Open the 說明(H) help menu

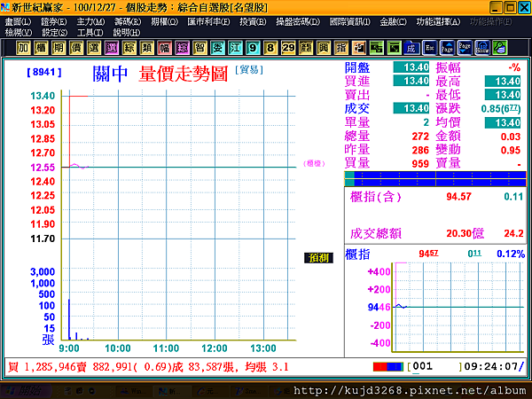[x=127, y=33]
